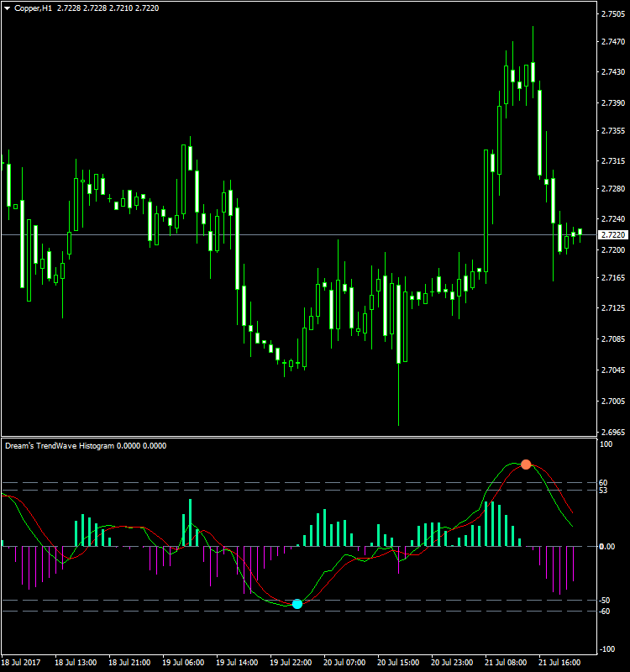This screenshot has width=630, height=672.
Task: Select the 2.7165 price scale label
Action: coord(613,278)
